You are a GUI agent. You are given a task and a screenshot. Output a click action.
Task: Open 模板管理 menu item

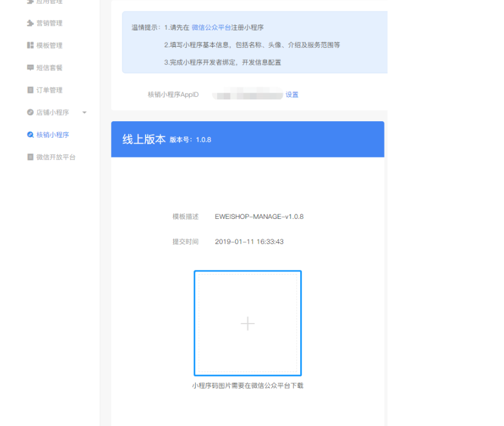(x=49, y=45)
